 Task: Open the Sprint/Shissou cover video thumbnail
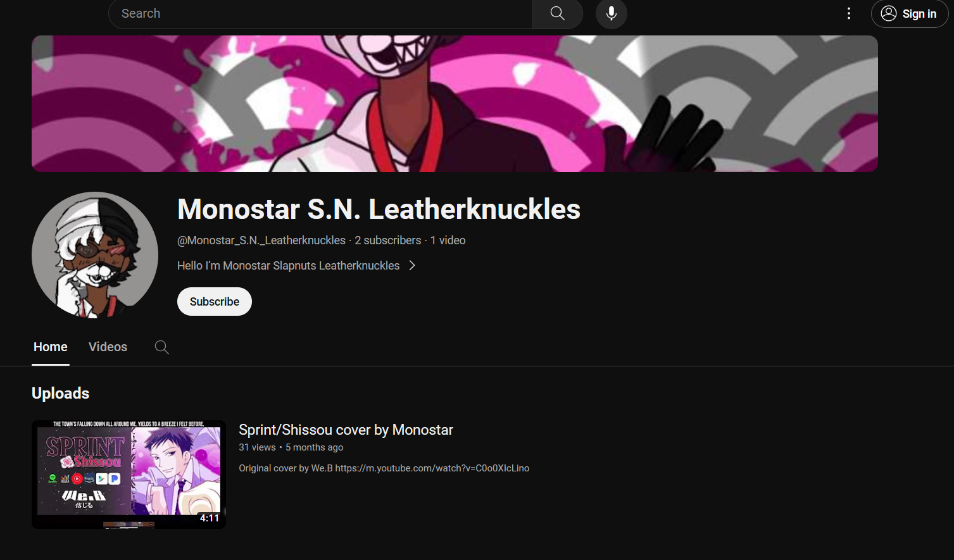[129, 475]
